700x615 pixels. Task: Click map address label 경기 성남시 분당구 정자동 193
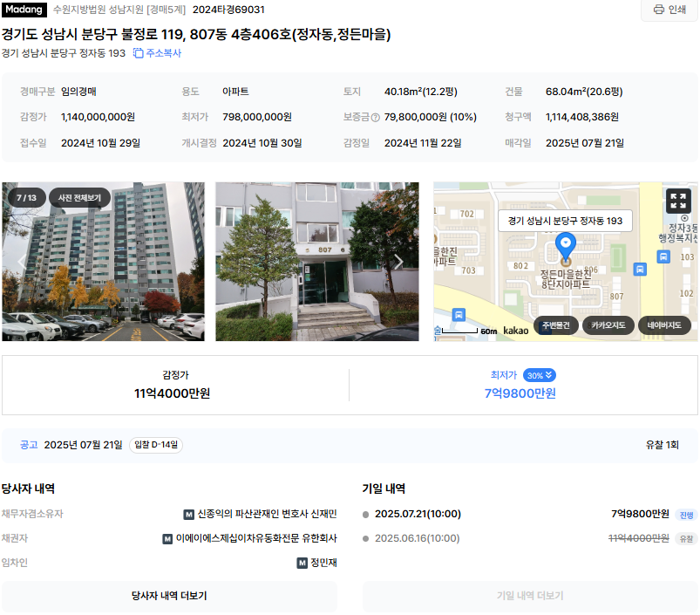point(565,221)
